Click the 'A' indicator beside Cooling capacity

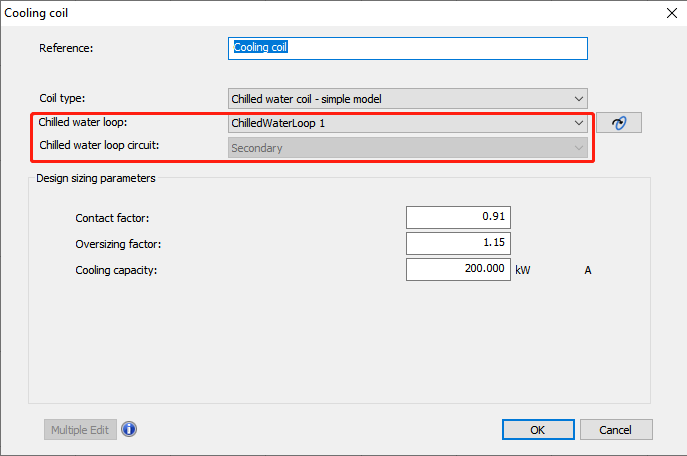[589, 270]
